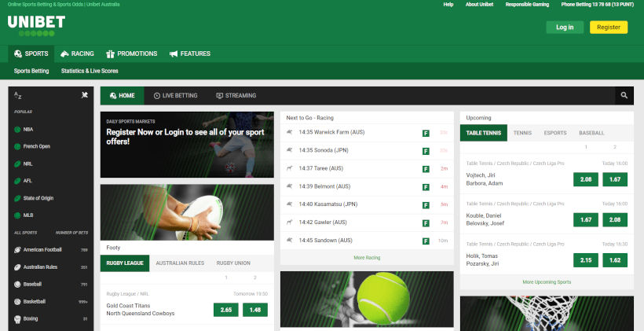Click the NRL sport icon
The image size is (644, 331).
[17, 164]
